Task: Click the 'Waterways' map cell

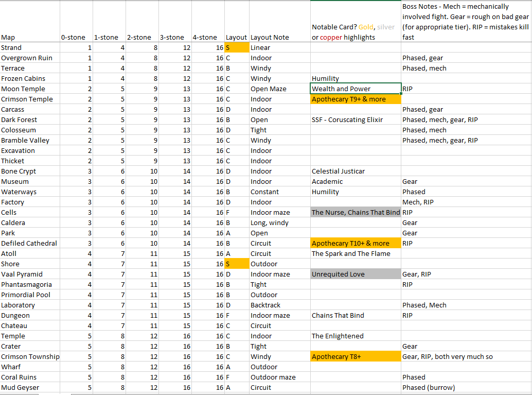Action: pos(30,192)
